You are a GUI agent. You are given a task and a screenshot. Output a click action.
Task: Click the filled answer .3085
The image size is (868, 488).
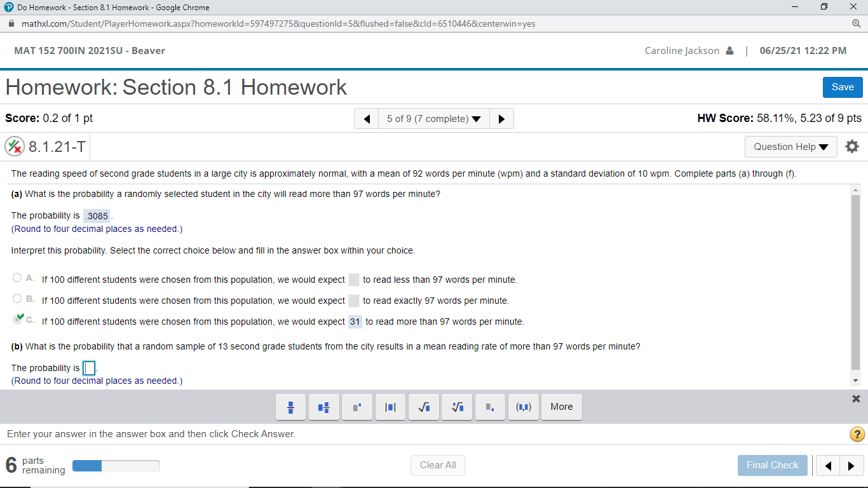point(97,216)
